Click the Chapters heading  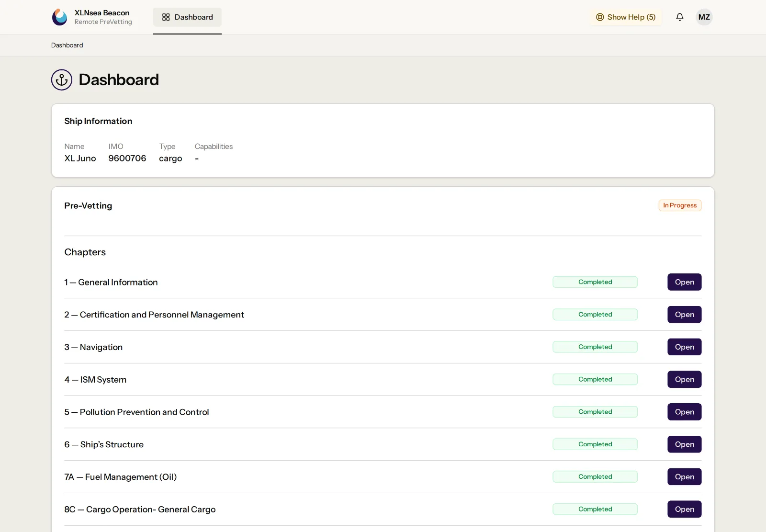pyautogui.click(x=85, y=252)
